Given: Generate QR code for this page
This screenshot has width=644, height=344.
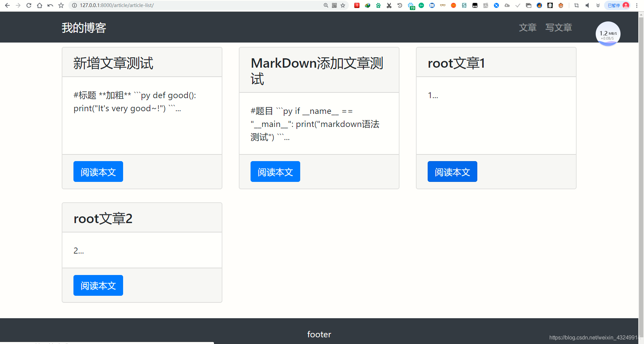Looking at the screenshot, I should pyautogui.click(x=334, y=5).
